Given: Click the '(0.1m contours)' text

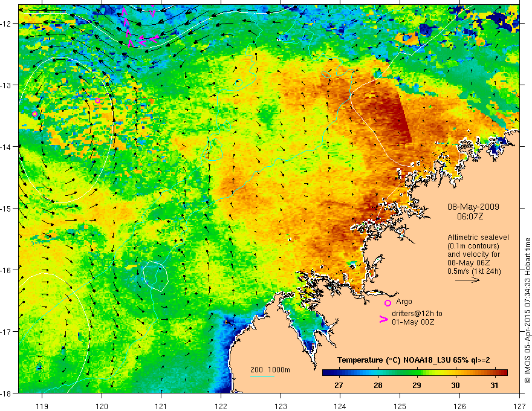Looking at the screenshot, I should [473, 246].
